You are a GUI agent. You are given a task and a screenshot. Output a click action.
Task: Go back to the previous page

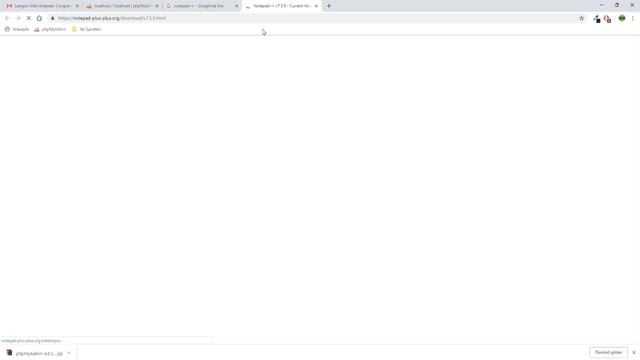7,18
